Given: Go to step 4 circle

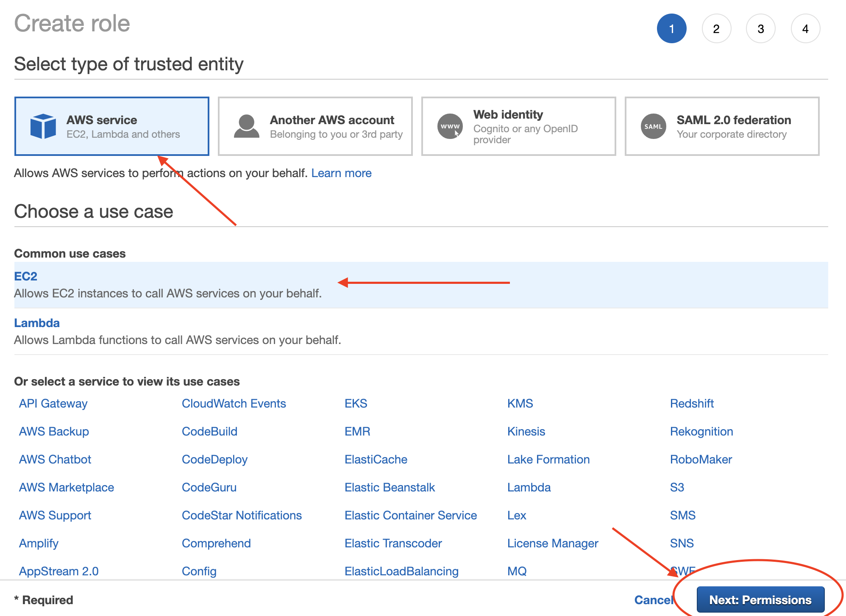Looking at the screenshot, I should click(805, 29).
